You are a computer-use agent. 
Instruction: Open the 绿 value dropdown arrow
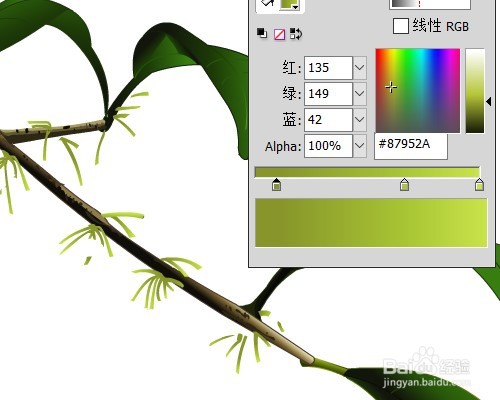point(359,94)
